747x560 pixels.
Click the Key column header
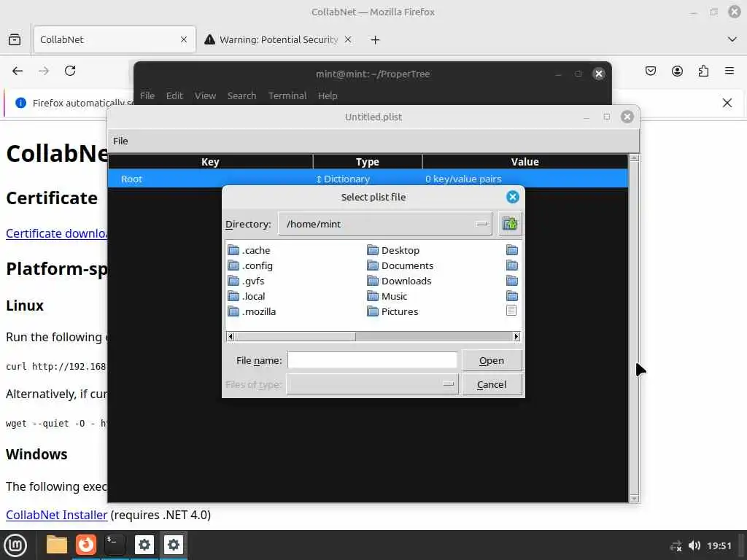pyautogui.click(x=210, y=161)
